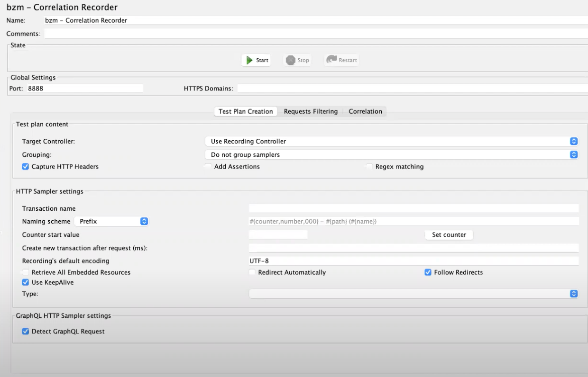Click the naming format pattern field

pyautogui.click(x=414, y=221)
